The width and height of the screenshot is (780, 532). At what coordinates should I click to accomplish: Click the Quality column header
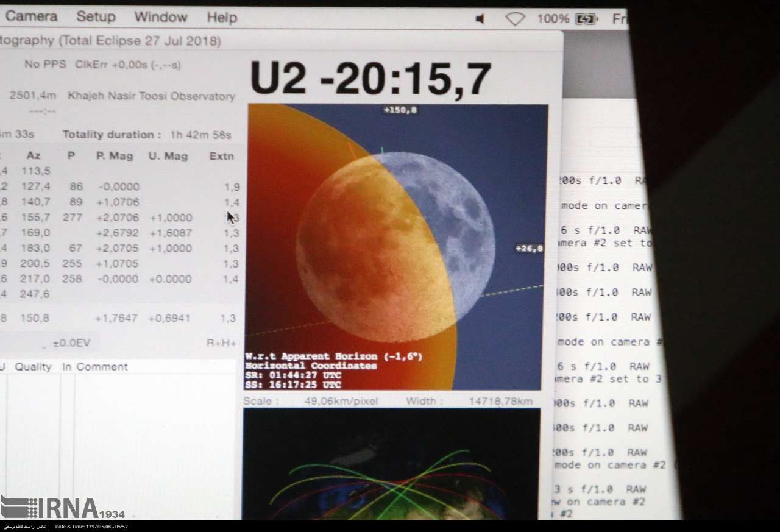(33, 367)
